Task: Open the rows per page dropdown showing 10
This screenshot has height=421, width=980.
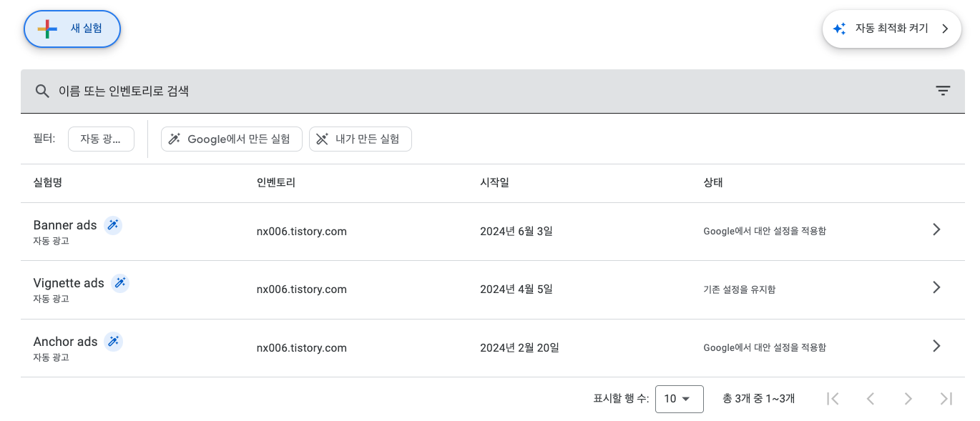Action: coord(679,399)
